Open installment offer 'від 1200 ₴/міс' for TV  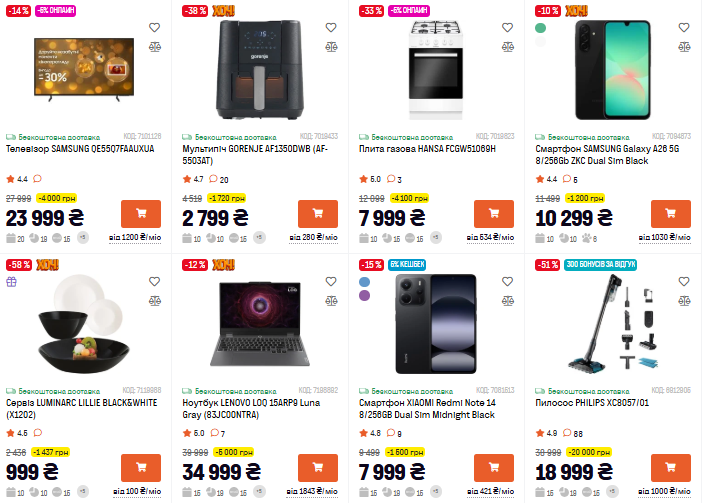(x=135, y=238)
